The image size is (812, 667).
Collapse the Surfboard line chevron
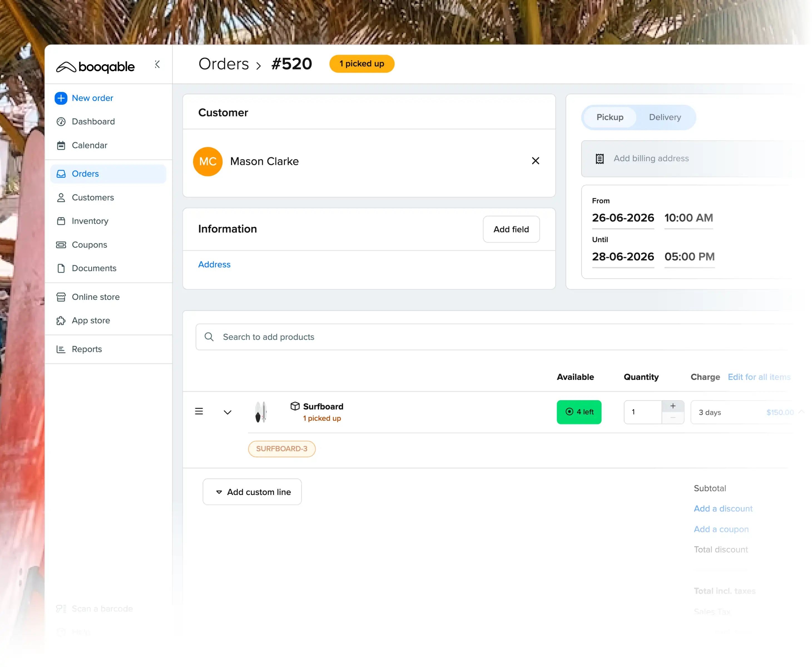227,412
